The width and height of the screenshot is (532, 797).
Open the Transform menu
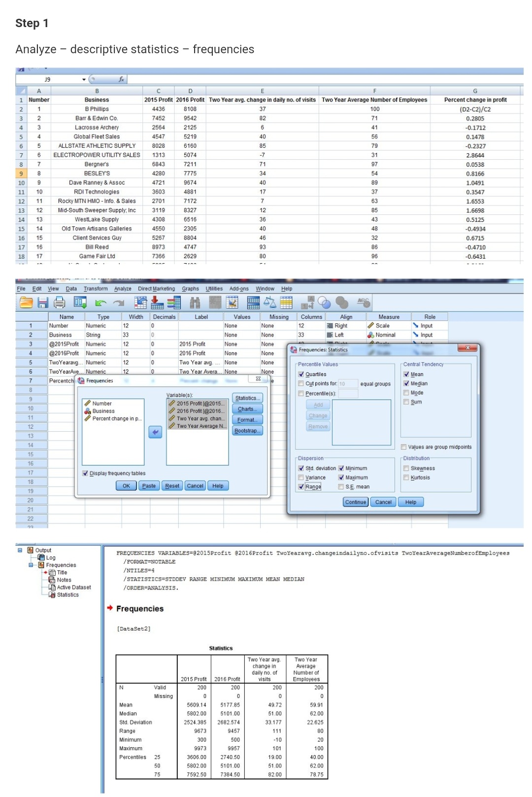[x=95, y=289]
